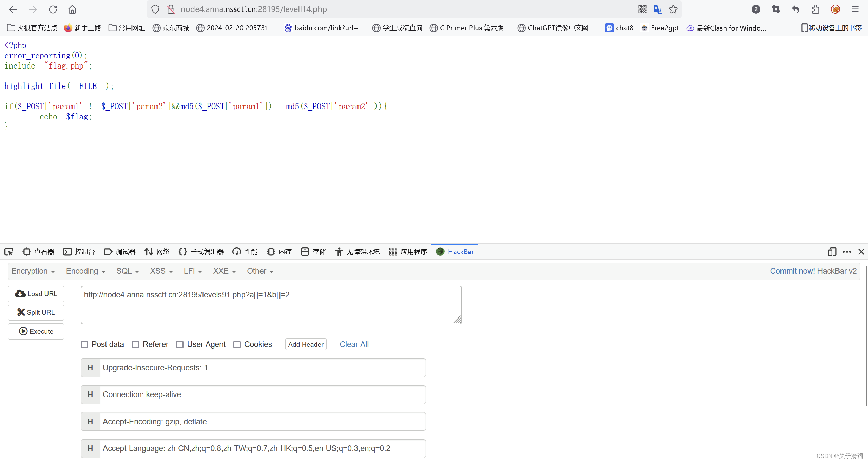Click the translate page icon

click(658, 9)
